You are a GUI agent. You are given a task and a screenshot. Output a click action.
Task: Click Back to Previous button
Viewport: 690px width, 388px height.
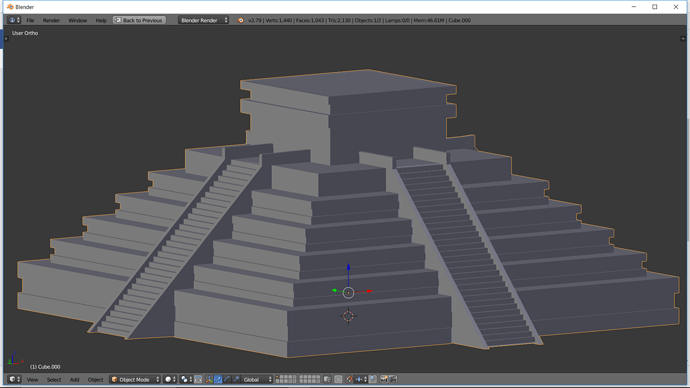[139, 20]
